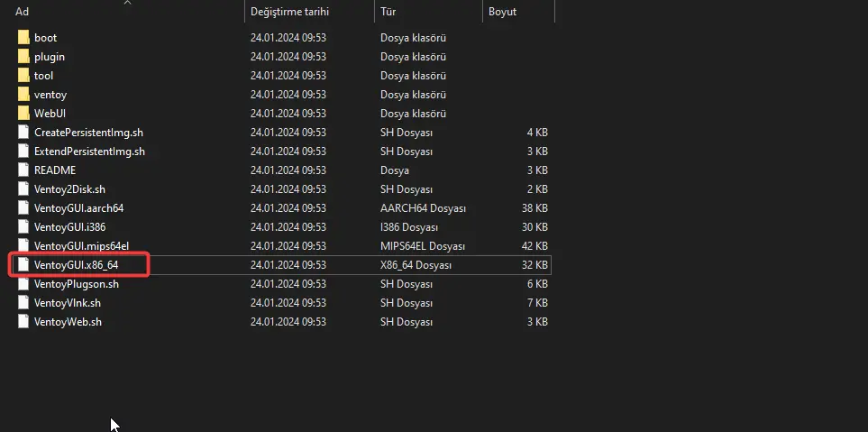Select the VentoyWeb.sh file name
The height and width of the screenshot is (432, 868).
pos(69,322)
